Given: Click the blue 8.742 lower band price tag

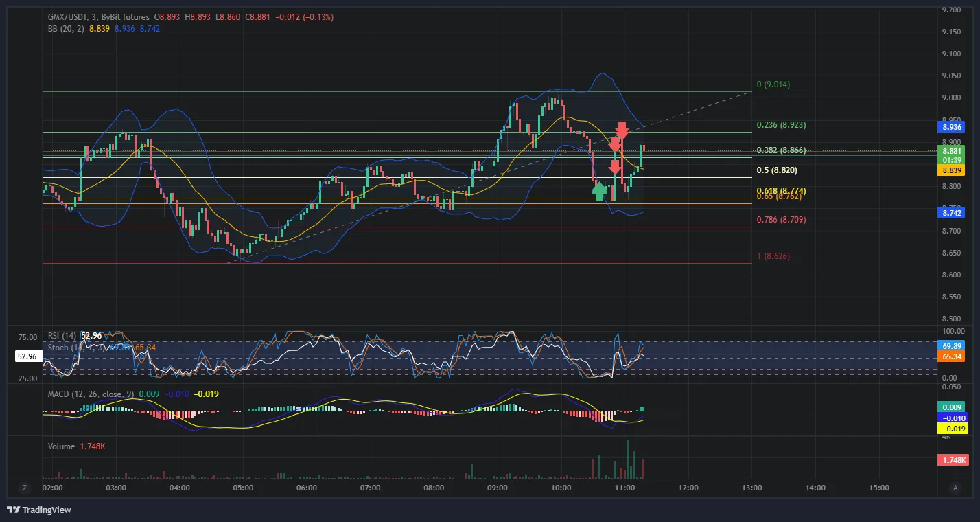Looking at the screenshot, I should (952, 213).
